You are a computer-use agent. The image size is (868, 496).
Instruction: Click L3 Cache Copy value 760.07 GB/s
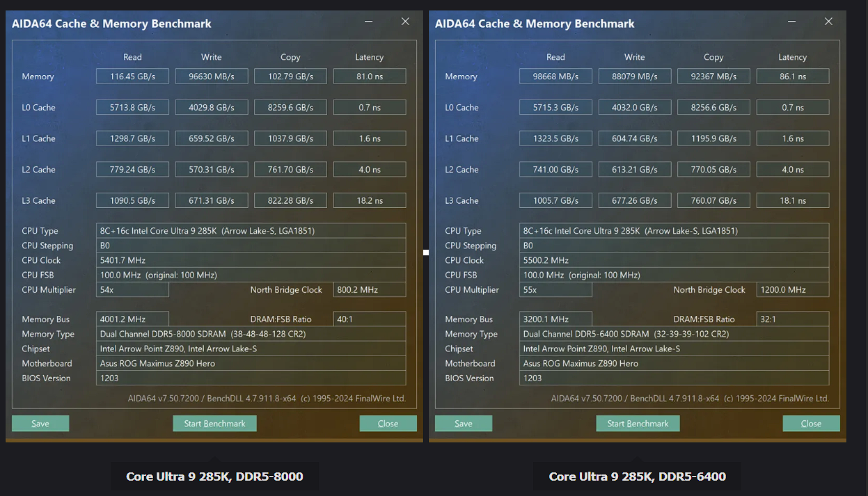point(713,200)
